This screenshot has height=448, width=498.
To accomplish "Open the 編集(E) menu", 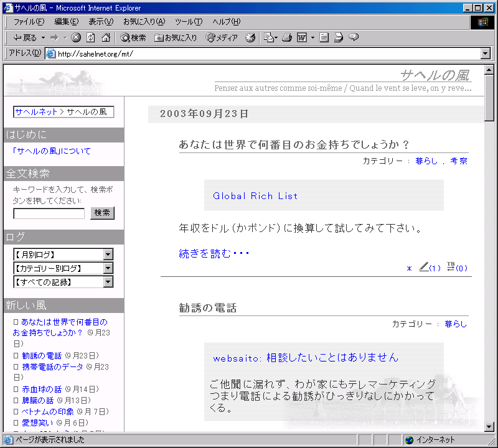I will pos(67,22).
